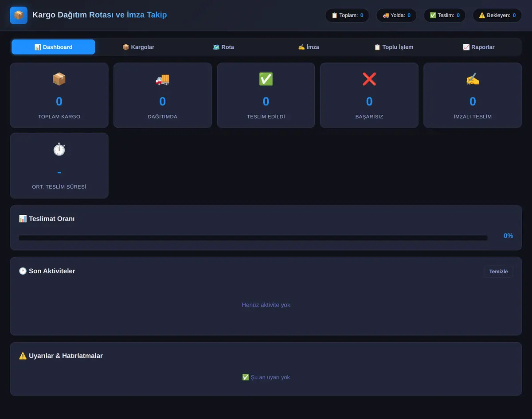Viewport: 532px width, 419px height.
Task: Switch to the Rota tab
Action: [x=223, y=47]
